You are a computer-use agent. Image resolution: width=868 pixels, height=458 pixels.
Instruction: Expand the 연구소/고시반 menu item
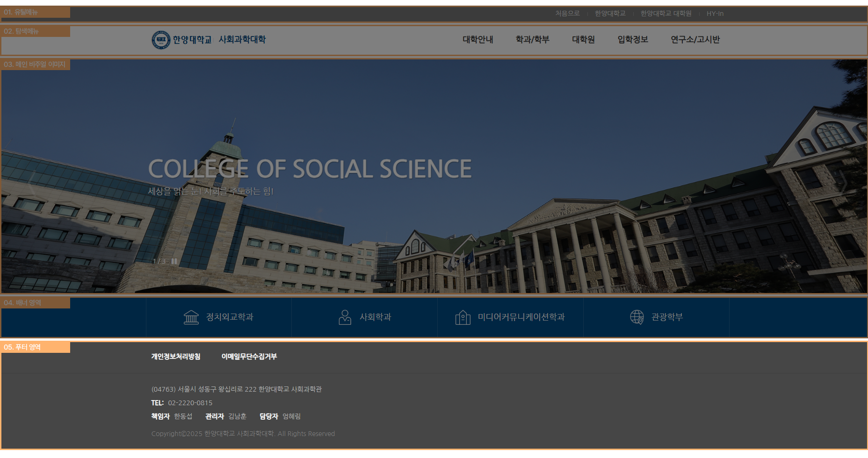point(695,40)
